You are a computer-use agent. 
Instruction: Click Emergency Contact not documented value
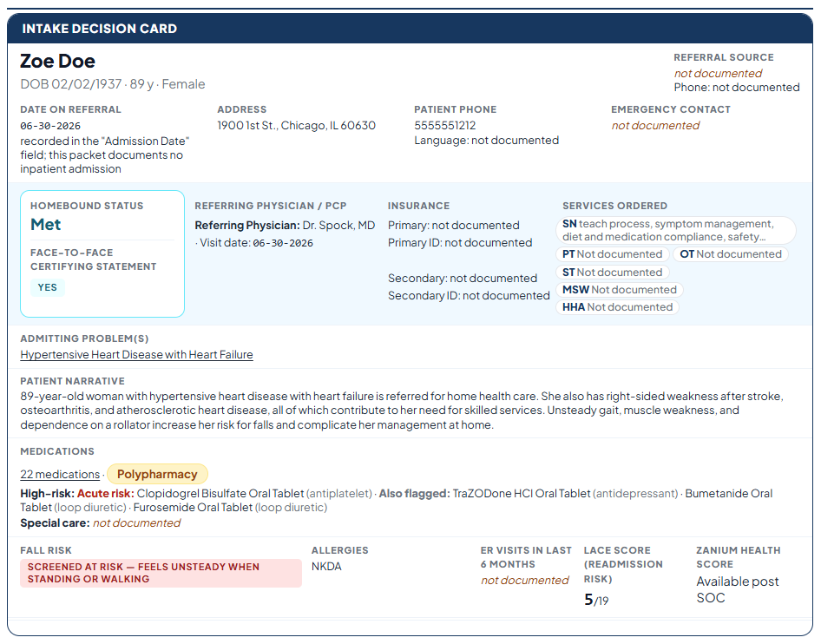pos(655,126)
